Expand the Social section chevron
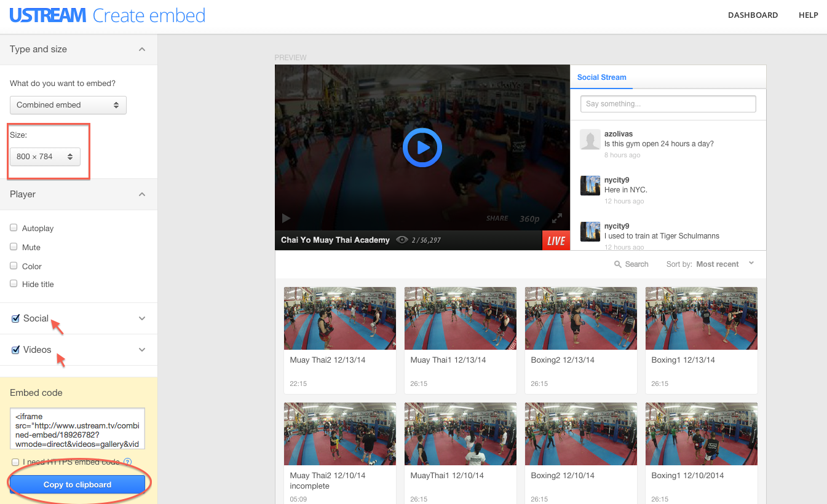Image resolution: width=827 pixels, height=504 pixels. [x=142, y=318]
